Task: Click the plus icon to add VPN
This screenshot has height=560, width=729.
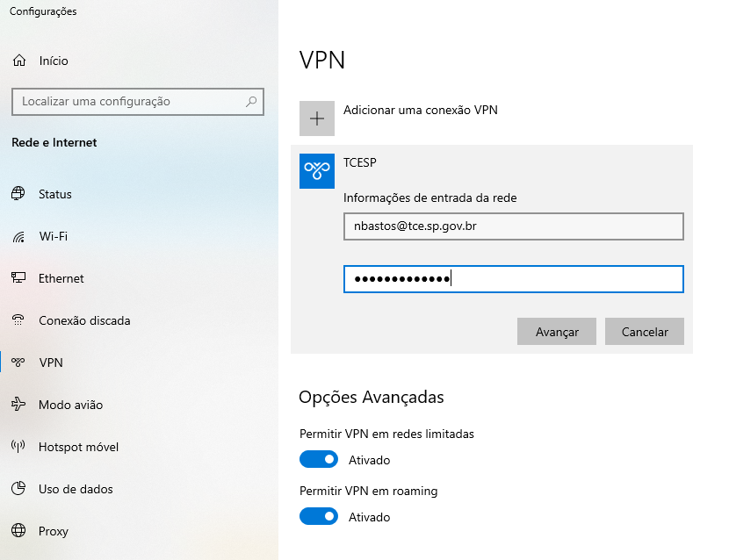Action: (x=316, y=118)
